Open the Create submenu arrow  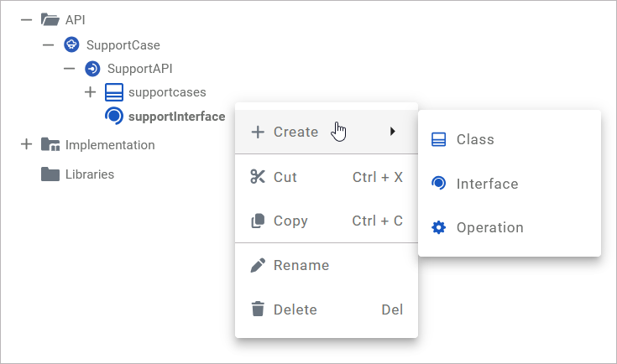coord(393,132)
